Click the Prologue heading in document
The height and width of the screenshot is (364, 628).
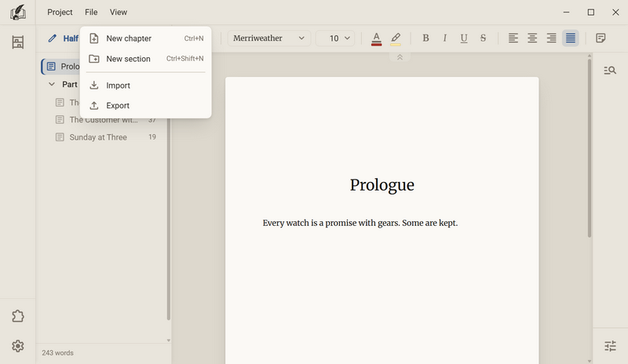click(382, 185)
